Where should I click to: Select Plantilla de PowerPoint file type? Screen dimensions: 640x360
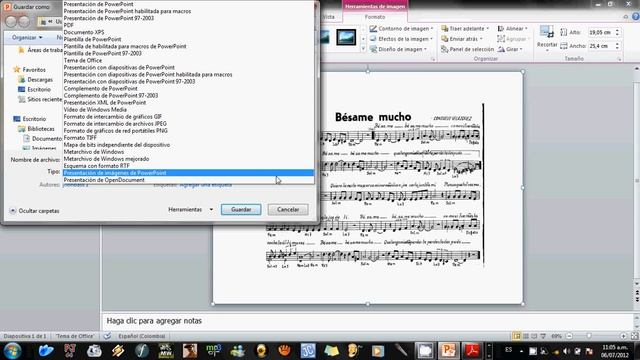[x=189, y=39]
